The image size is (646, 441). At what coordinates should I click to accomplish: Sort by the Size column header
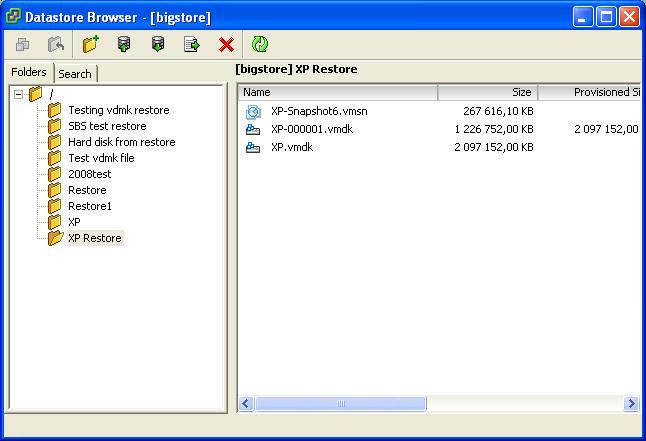[488, 92]
